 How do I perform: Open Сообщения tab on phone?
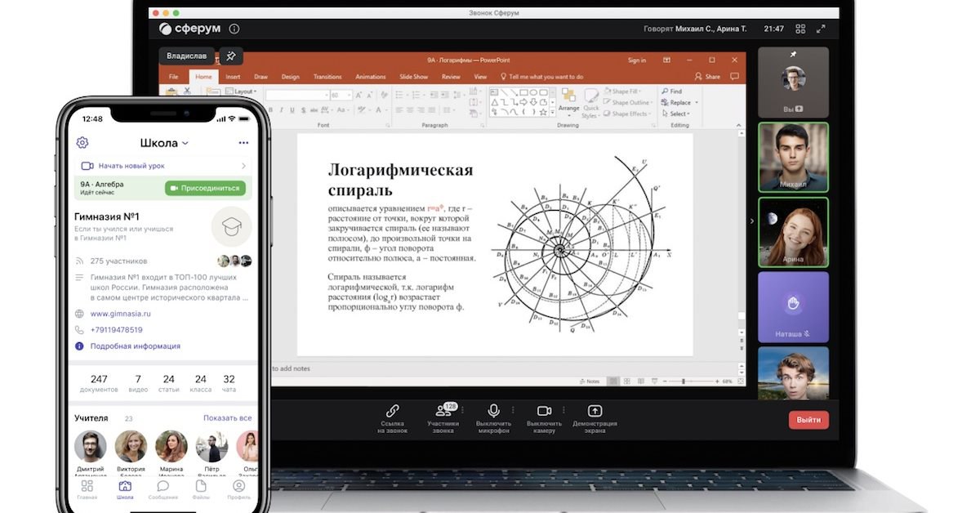click(x=163, y=489)
